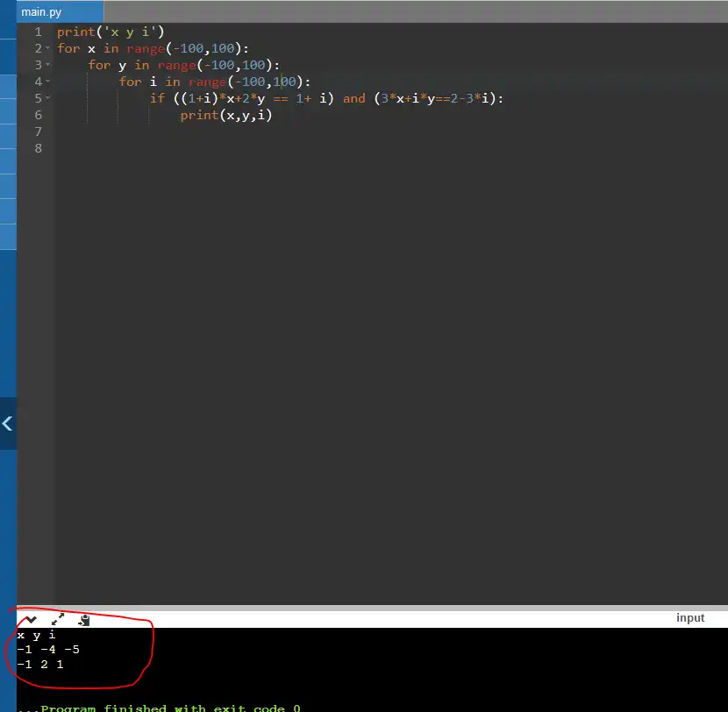Screen dimensions: 728x712
Task: Click the 'for i in range(-100,100):' line
Action: pyautogui.click(x=215, y=82)
